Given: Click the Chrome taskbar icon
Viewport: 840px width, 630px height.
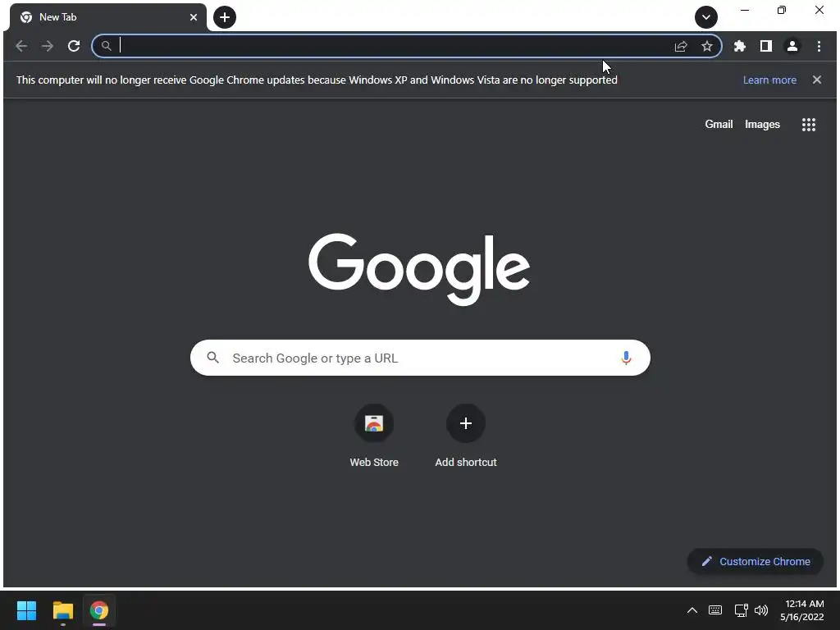Looking at the screenshot, I should (x=99, y=610).
